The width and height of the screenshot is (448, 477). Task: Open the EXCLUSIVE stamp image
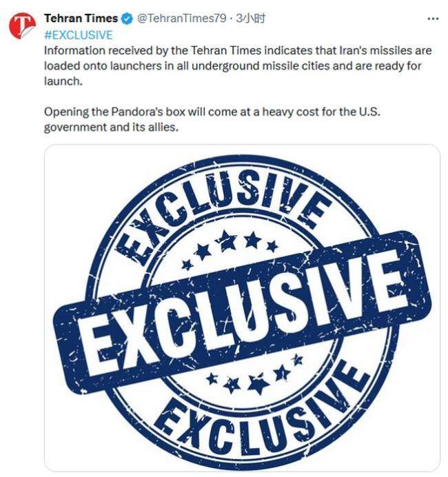[x=242, y=307]
